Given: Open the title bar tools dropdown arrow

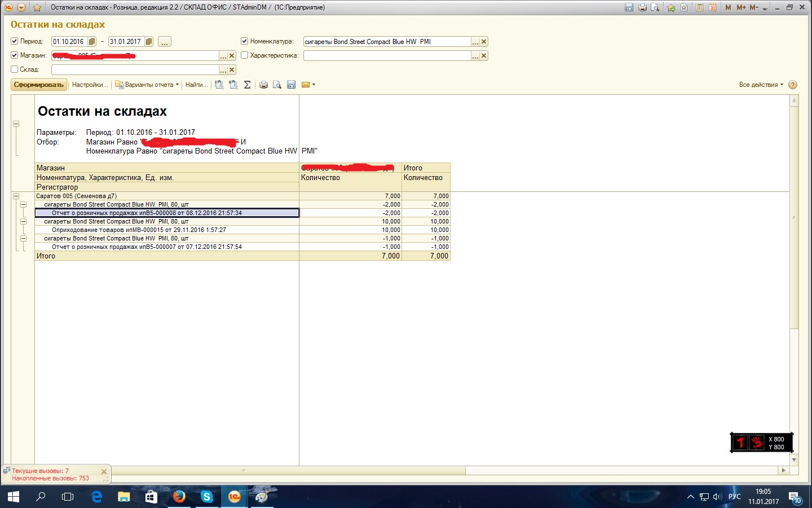Looking at the screenshot, I should pyautogui.click(x=765, y=8).
